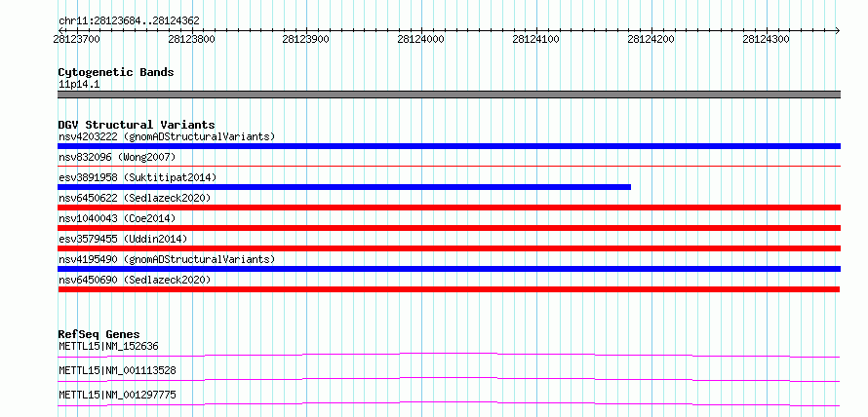Viewport: 868px width, 417px height.
Task: Open METTL15|NM_001113528 transcript label
Action: 117,370
